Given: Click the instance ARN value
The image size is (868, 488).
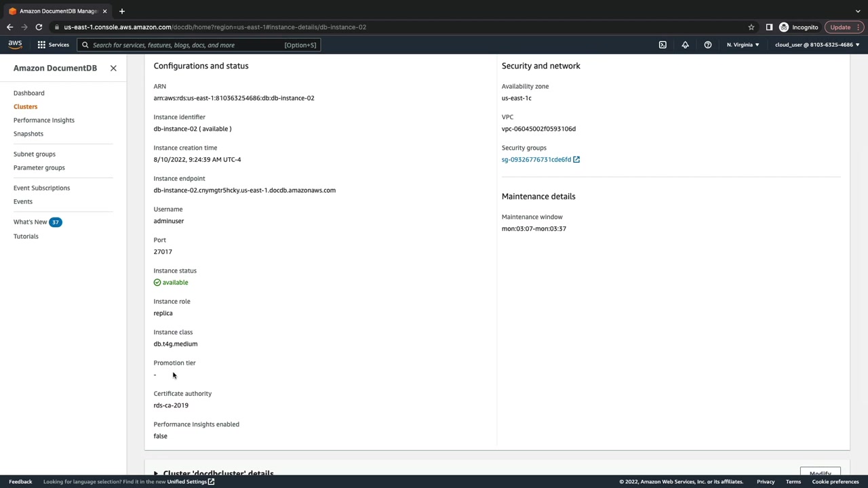Looking at the screenshot, I should [234, 98].
